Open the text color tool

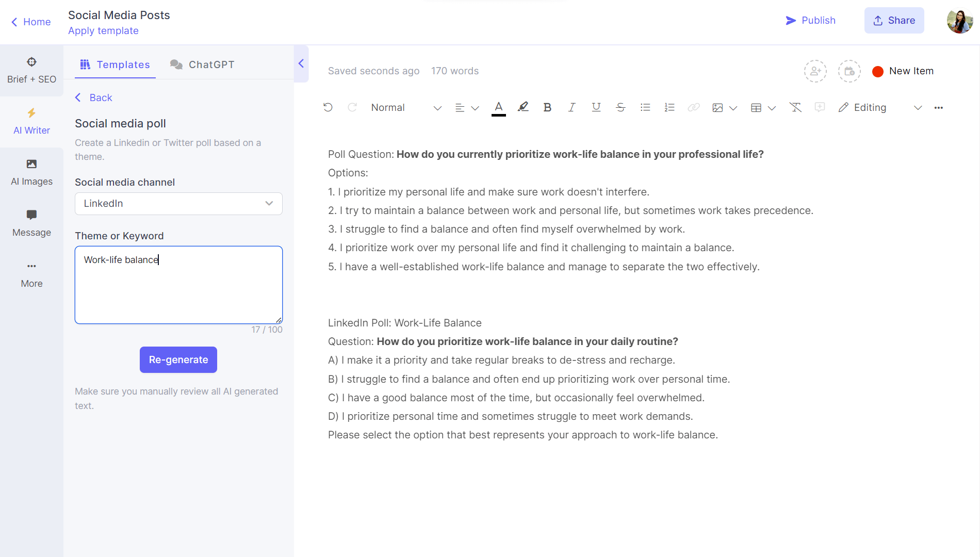pos(498,108)
